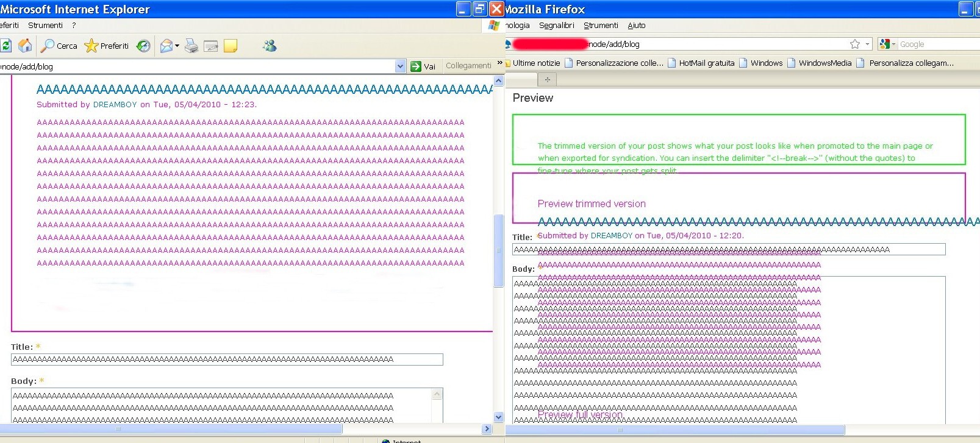The image size is (980, 443).
Task: Open browsing history icon in IE toolbar
Action: pos(143,46)
